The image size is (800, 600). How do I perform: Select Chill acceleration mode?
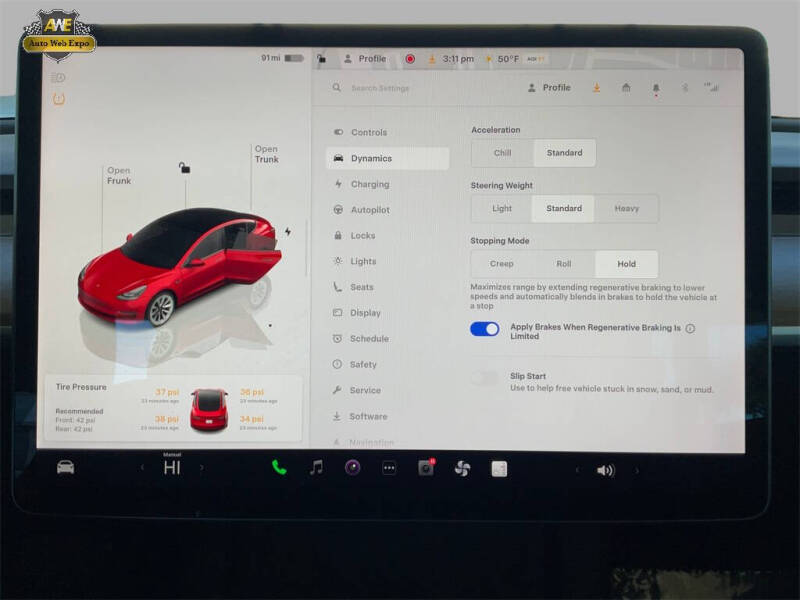(x=502, y=152)
